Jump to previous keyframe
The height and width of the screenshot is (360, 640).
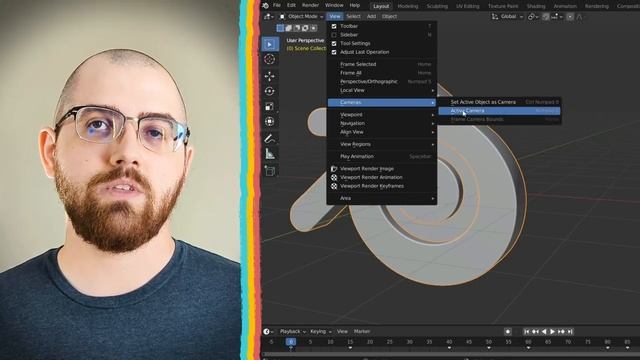[x=535, y=332]
